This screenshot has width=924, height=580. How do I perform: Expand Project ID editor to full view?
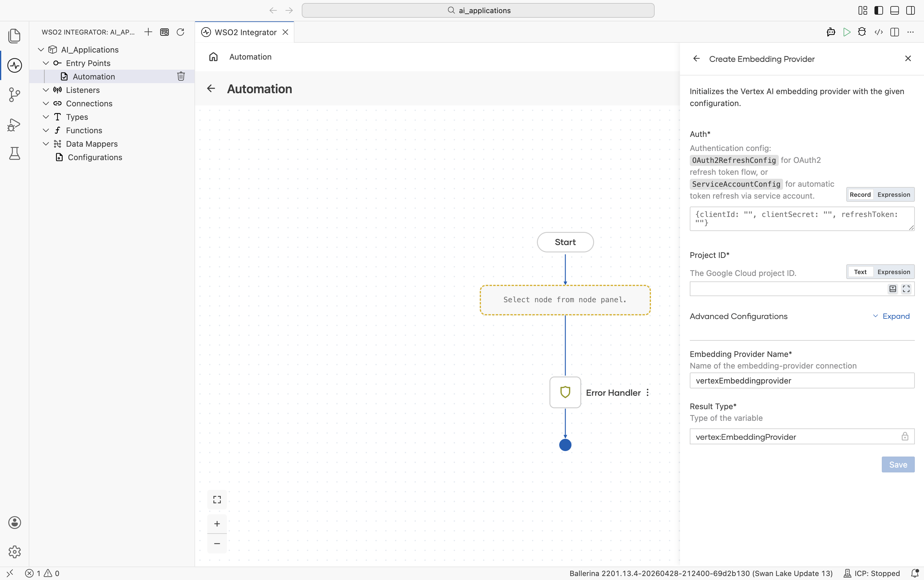[906, 289]
